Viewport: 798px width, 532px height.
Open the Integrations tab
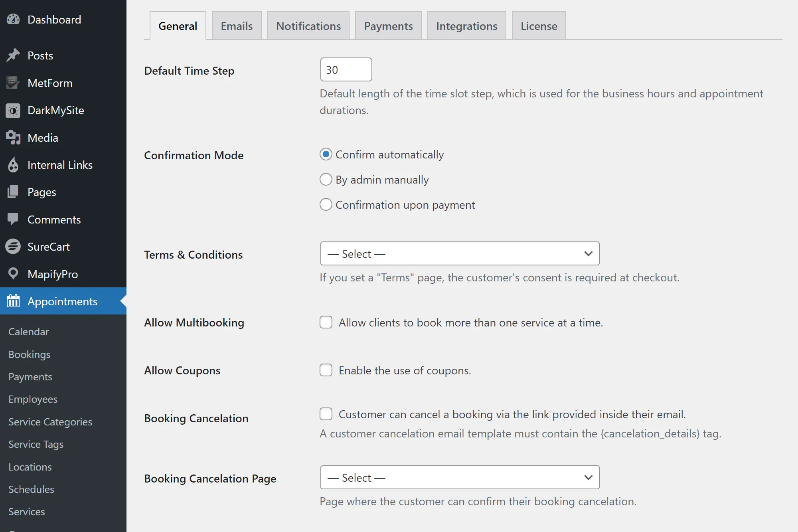click(x=467, y=25)
